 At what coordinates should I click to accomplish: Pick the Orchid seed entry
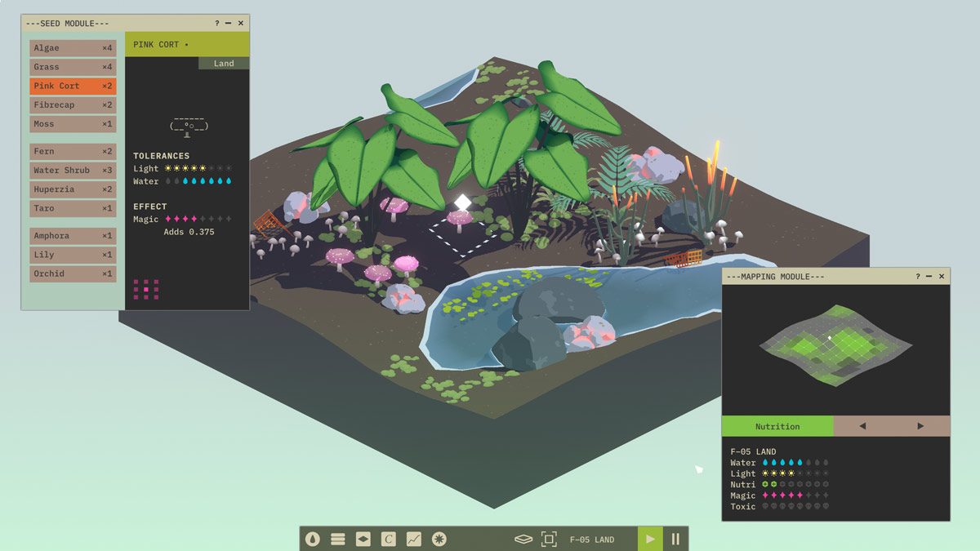coord(73,273)
